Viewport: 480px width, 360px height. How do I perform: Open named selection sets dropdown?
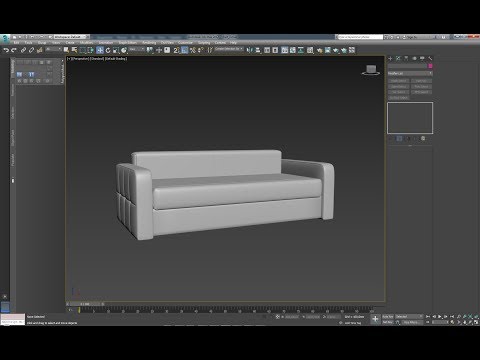229,49
